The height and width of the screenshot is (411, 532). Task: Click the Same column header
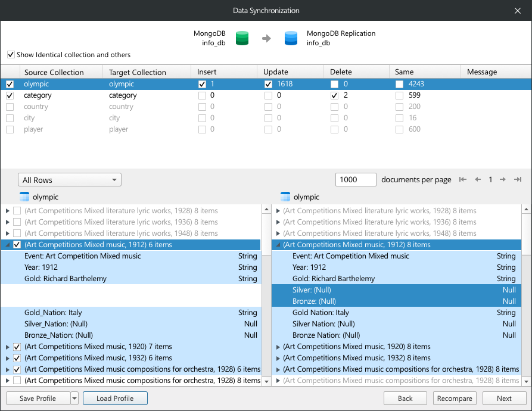click(x=425, y=72)
